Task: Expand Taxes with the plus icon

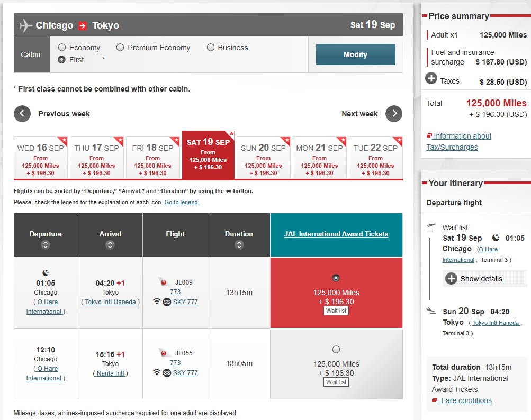Action: [x=431, y=78]
